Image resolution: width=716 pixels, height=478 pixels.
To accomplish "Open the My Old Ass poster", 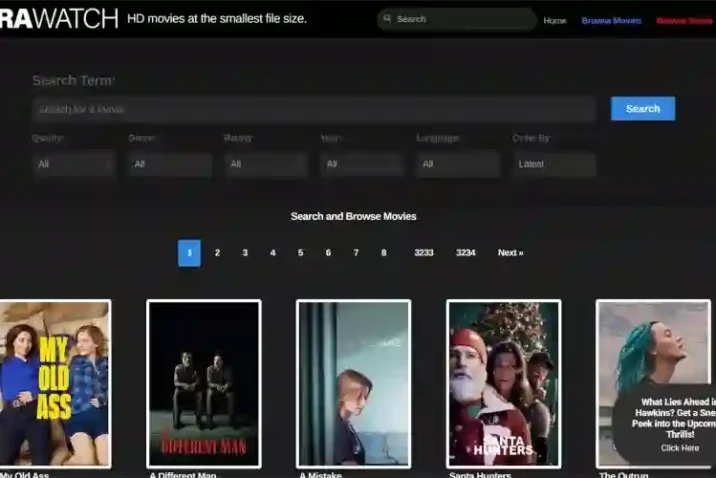I will 55,383.
